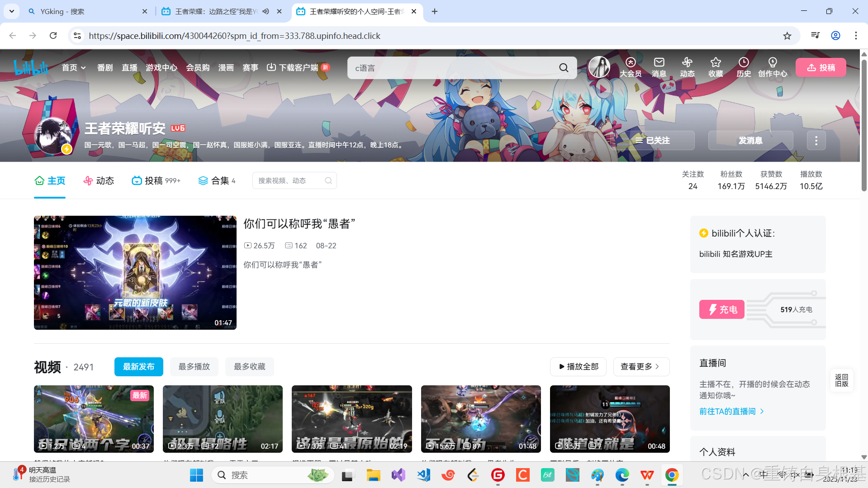Open WPS Office from taskbar
This screenshot has height=488, width=868.
click(x=647, y=475)
